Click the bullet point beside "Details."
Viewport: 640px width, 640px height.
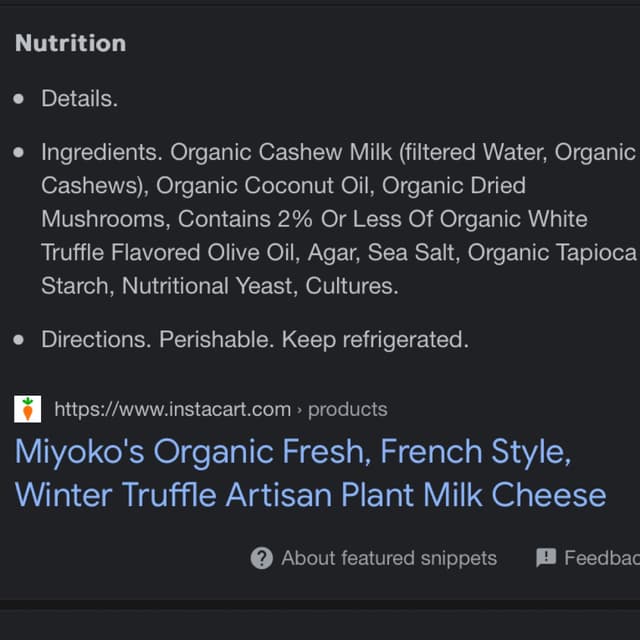[x=19, y=99]
